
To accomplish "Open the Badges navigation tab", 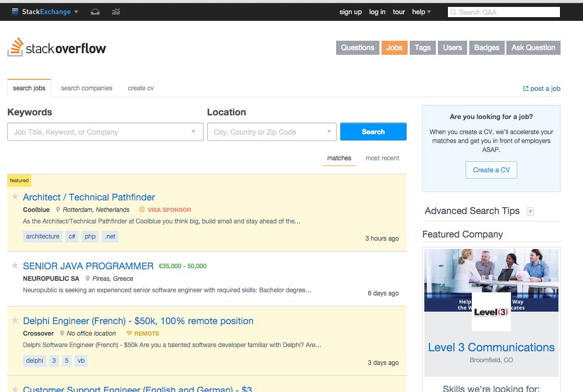I will pyautogui.click(x=486, y=47).
